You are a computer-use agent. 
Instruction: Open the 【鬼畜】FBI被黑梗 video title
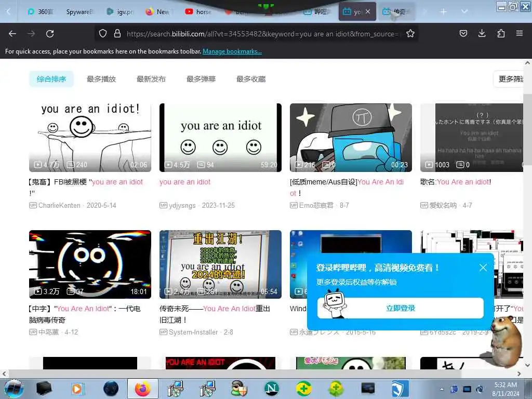(86, 187)
